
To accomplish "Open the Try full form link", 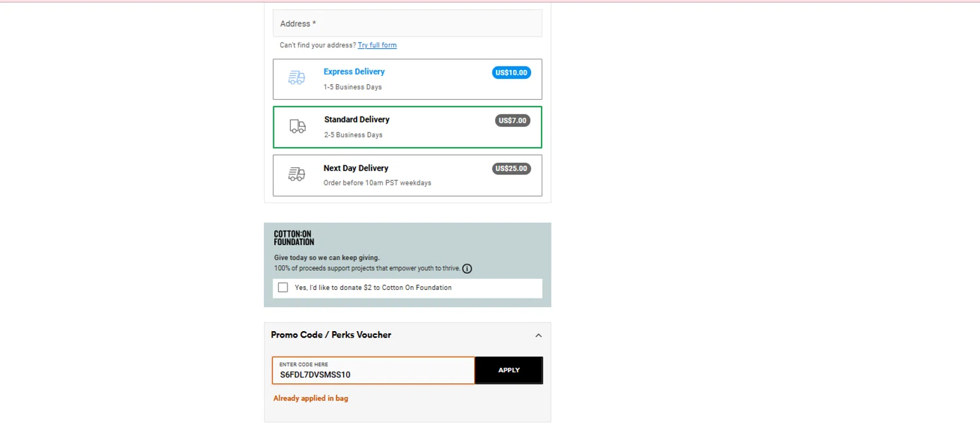I will [377, 45].
